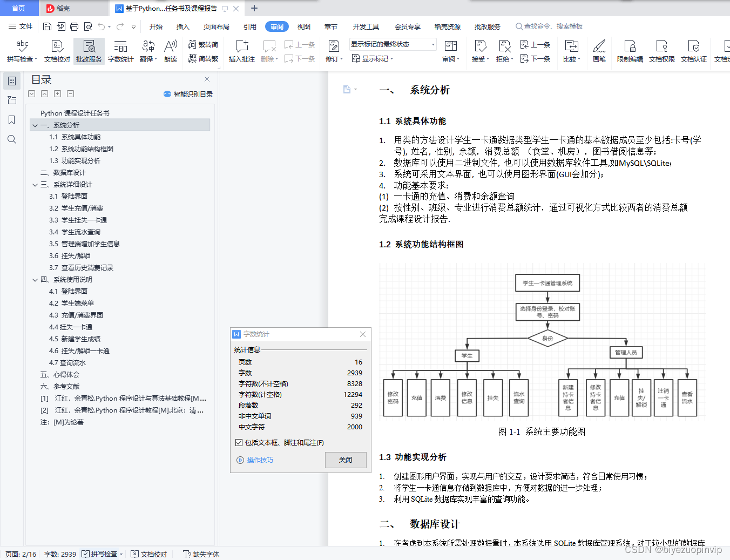
Task: Go to 下一条 next revision
Action: [535, 59]
